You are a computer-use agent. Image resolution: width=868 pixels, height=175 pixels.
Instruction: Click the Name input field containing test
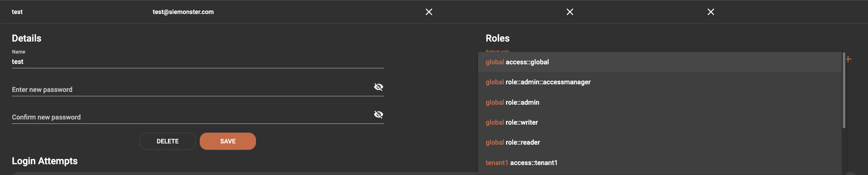pos(191,62)
